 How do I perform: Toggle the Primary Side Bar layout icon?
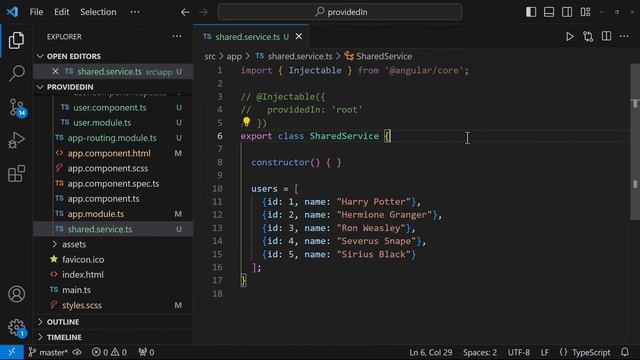pos(531,12)
